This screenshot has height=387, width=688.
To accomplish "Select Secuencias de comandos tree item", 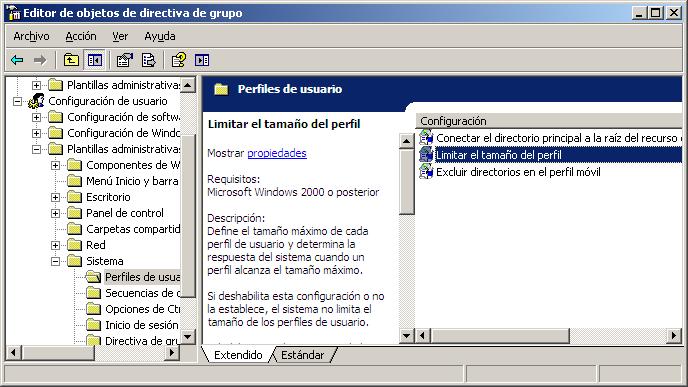I will [142, 293].
